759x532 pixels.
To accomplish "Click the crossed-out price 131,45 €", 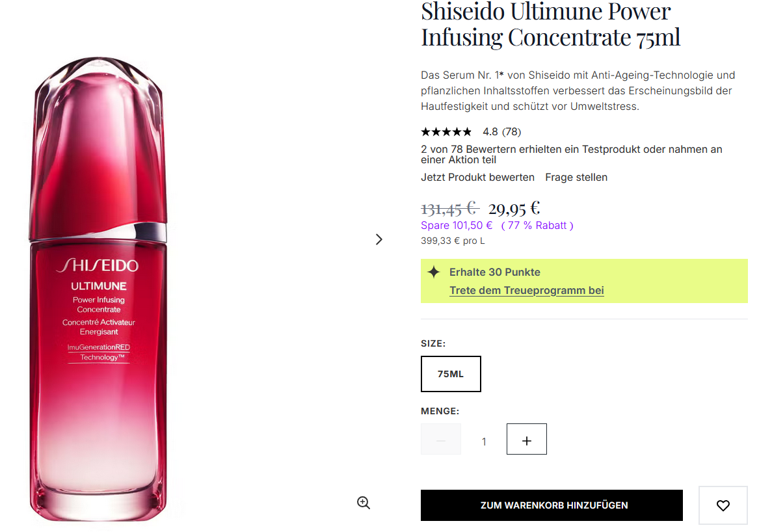I will click(450, 209).
